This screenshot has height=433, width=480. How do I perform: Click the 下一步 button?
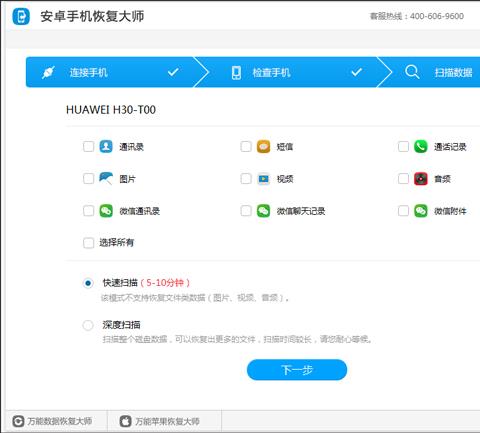[297, 370]
